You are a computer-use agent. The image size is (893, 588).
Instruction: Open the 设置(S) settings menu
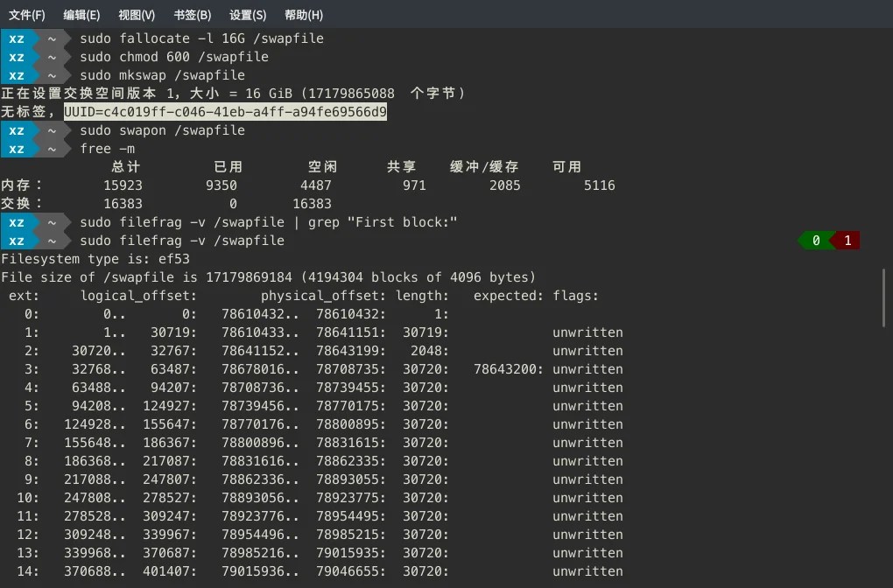click(248, 14)
